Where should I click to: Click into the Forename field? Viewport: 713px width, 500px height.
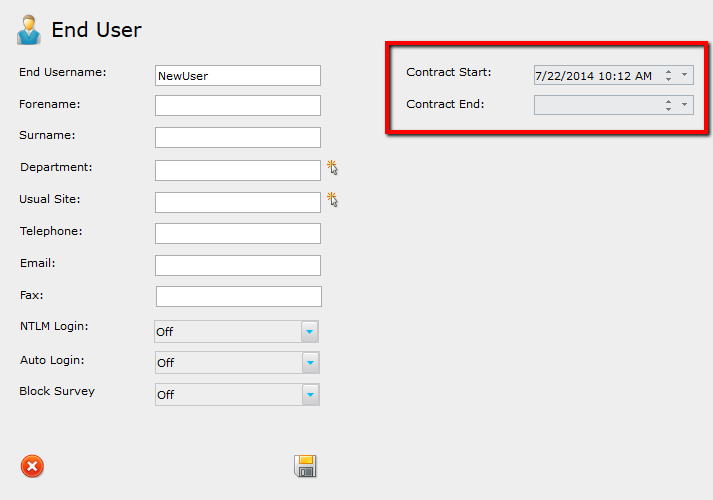[238, 105]
